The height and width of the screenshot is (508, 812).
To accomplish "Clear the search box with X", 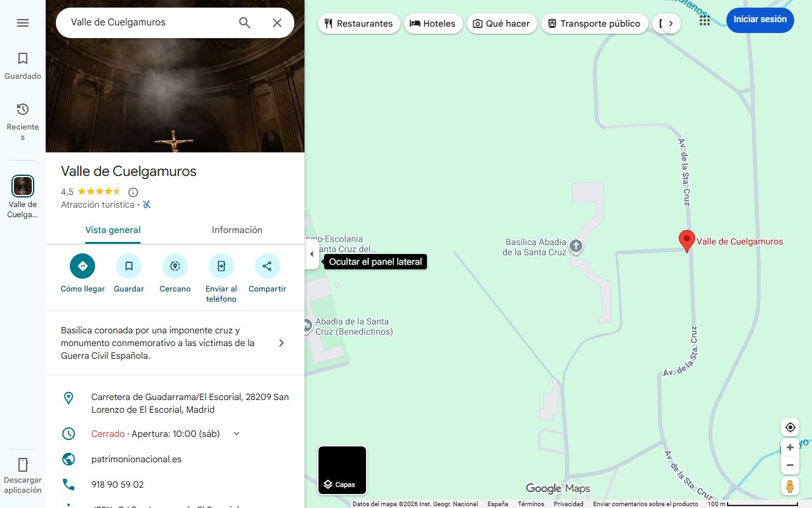I will [277, 23].
